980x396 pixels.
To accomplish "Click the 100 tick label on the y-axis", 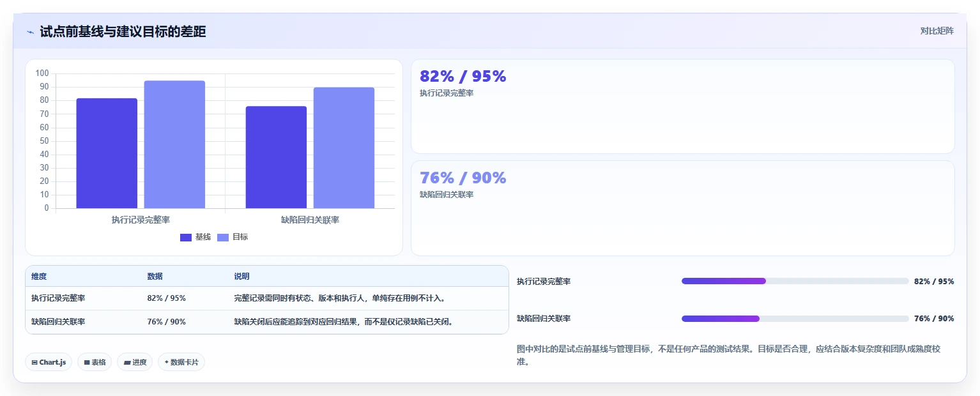I will tap(42, 73).
